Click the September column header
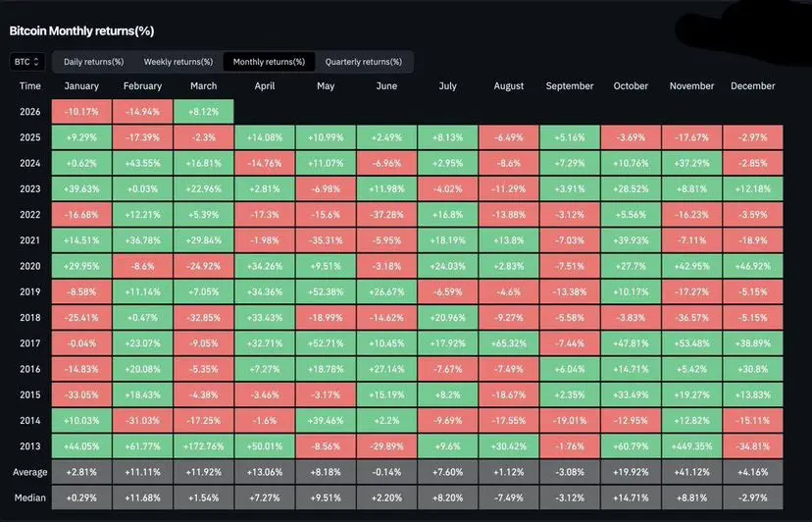The height and width of the screenshot is (522, 812). tap(570, 86)
